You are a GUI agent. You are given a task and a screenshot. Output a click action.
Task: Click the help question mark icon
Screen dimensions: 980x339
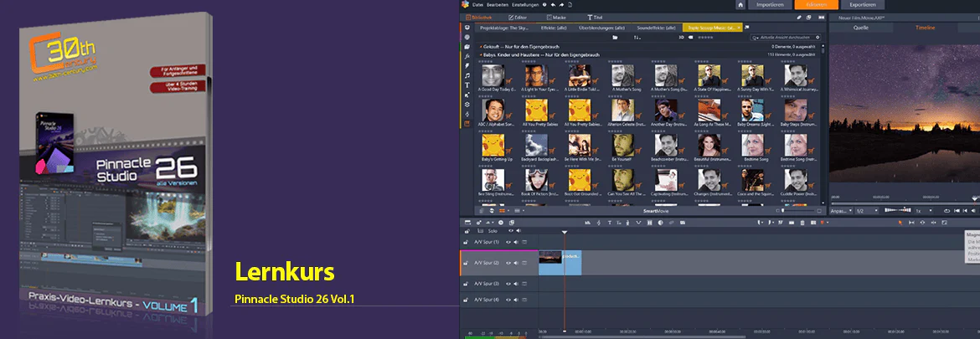(544, 5)
